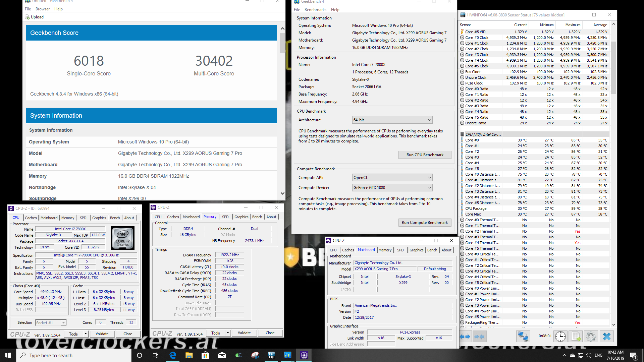Select the Uncore Ratio row in HWiNFO
644x362 pixels.
coord(534,123)
